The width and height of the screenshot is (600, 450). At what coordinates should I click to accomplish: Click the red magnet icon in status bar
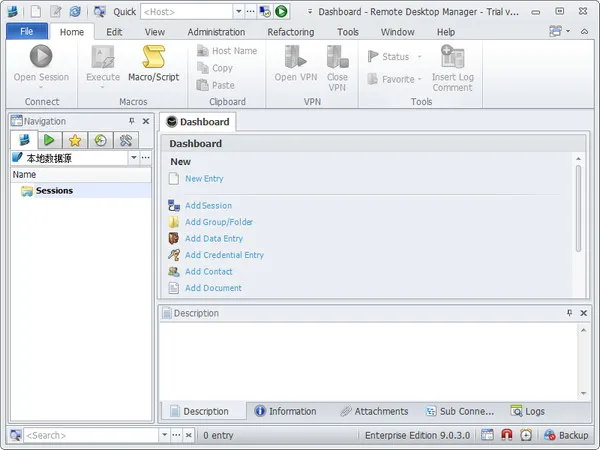click(x=507, y=435)
